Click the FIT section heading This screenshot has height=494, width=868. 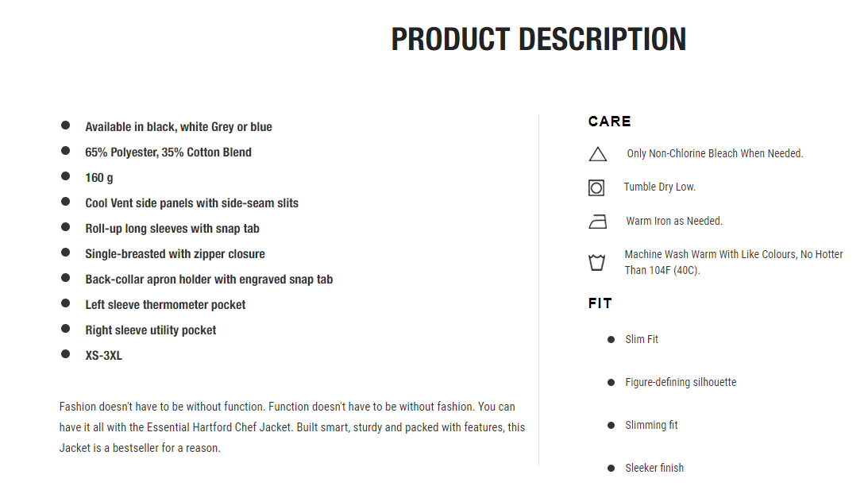click(x=600, y=303)
